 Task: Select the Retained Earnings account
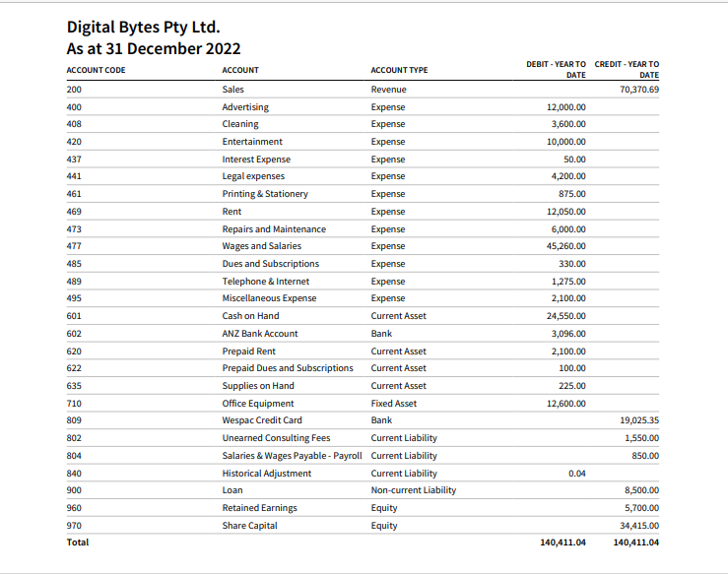(259, 508)
